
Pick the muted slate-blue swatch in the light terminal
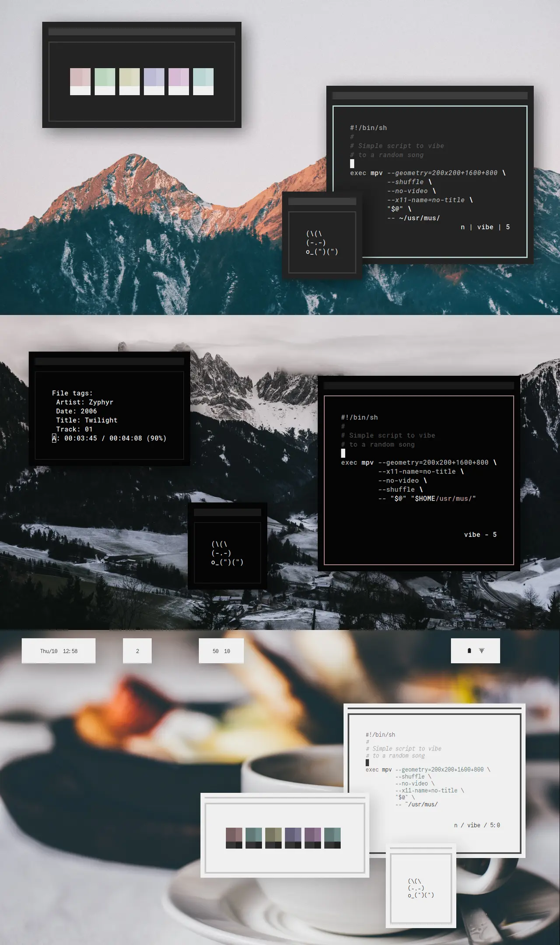293,838
